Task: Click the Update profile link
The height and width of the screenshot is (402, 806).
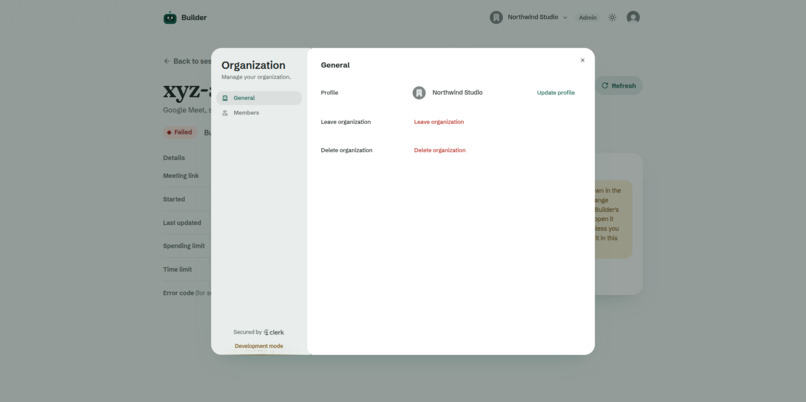Action: click(556, 93)
